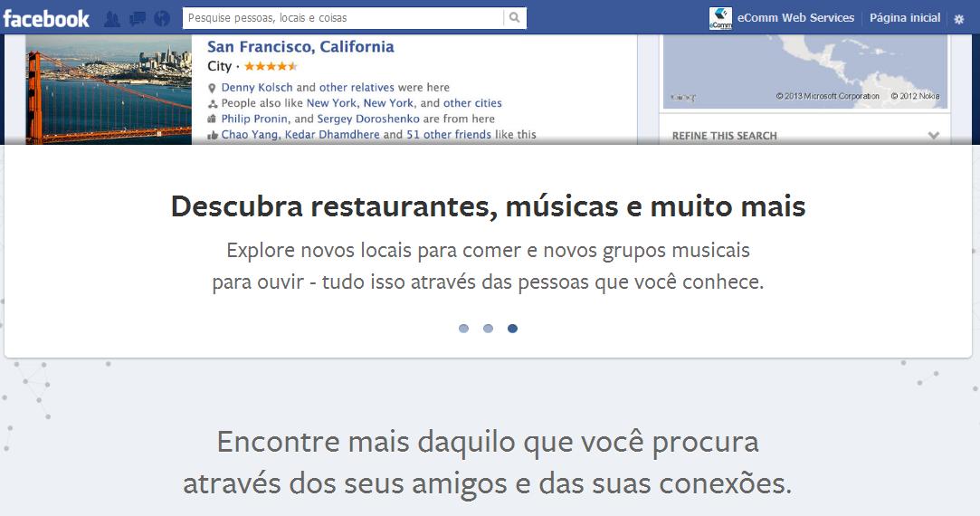980x516 pixels.
Task: Open Sergey Doroshenko profile link
Action: [368, 119]
